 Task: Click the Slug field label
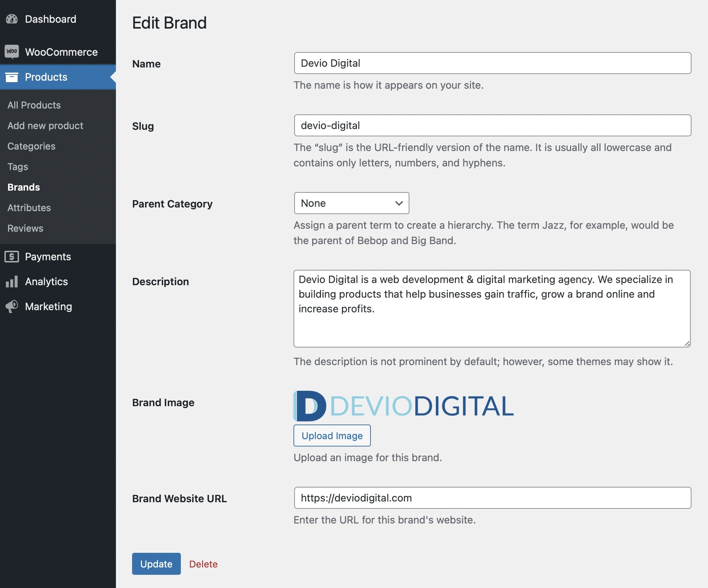143,126
